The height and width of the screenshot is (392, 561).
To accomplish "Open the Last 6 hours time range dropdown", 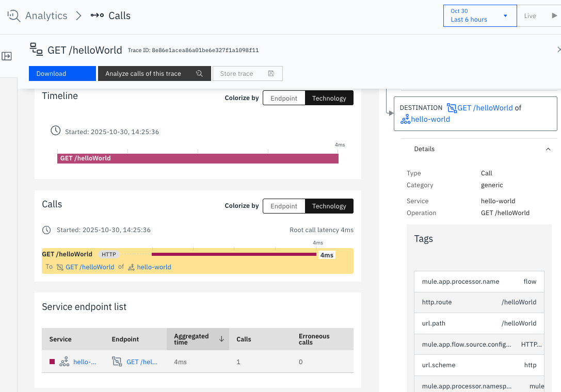I will pyautogui.click(x=479, y=16).
